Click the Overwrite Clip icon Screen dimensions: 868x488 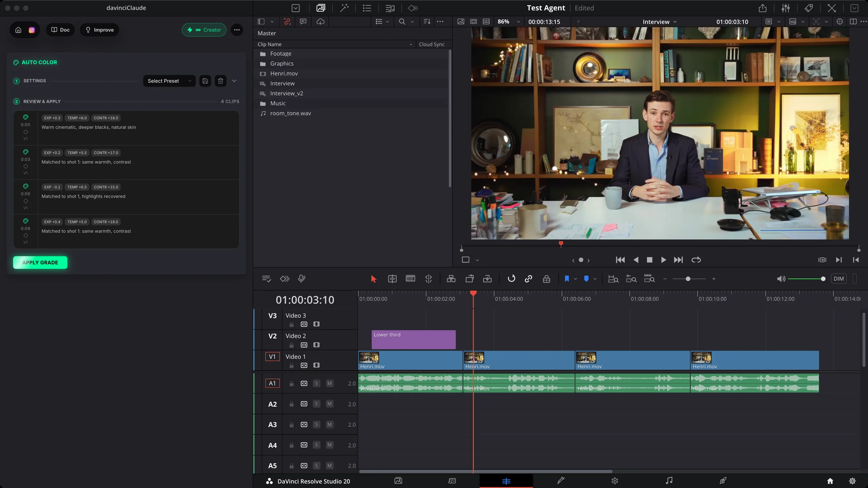(469, 279)
